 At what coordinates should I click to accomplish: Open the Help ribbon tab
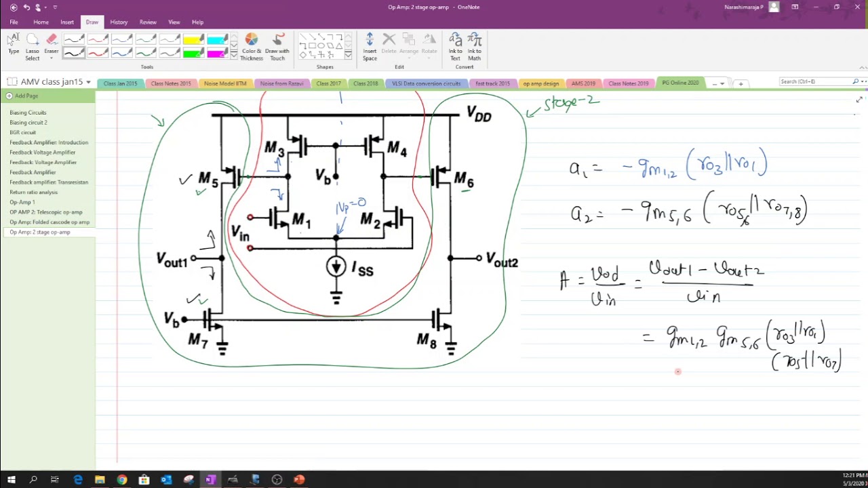pyautogui.click(x=197, y=22)
